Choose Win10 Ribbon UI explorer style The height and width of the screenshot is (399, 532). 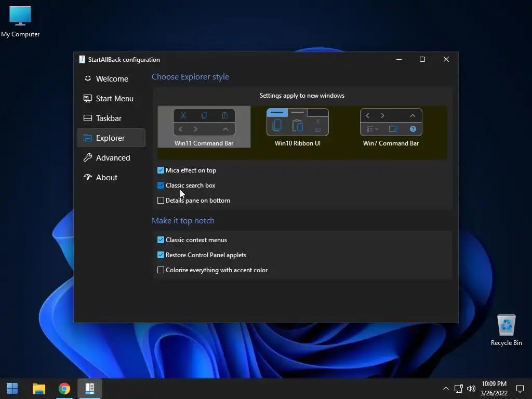[298, 127]
